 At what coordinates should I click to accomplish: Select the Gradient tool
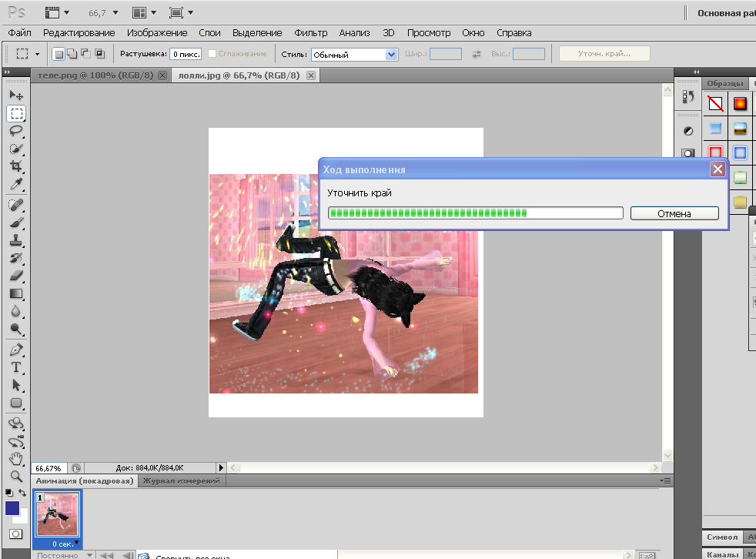[x=16, y=293]
